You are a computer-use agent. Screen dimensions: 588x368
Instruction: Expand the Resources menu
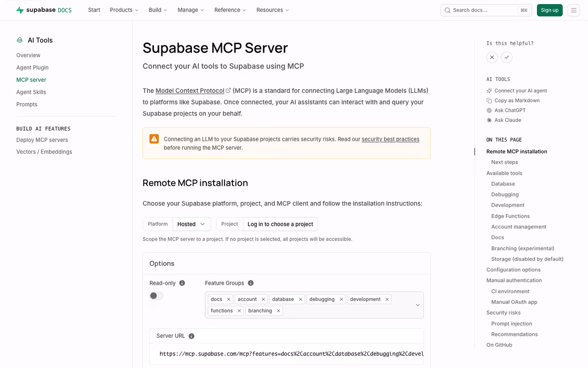[x=273, y=10]
